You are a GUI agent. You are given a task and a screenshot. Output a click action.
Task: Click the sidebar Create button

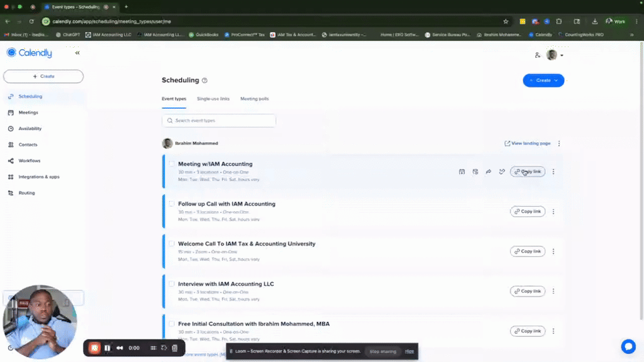click(43, 76)
